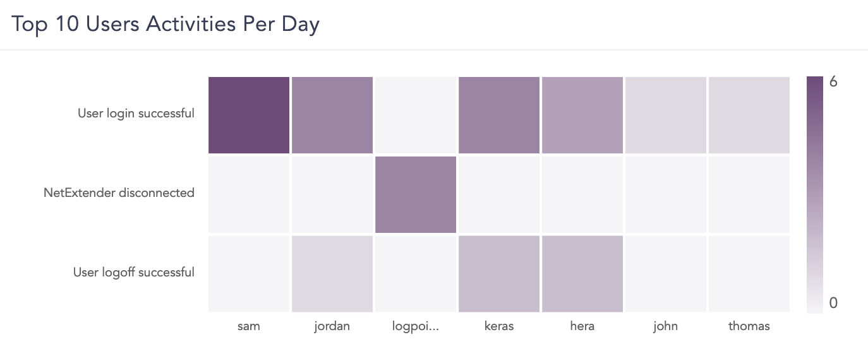Select john's User login successful cell
This screenshot has height=361, width=868.
665,115
